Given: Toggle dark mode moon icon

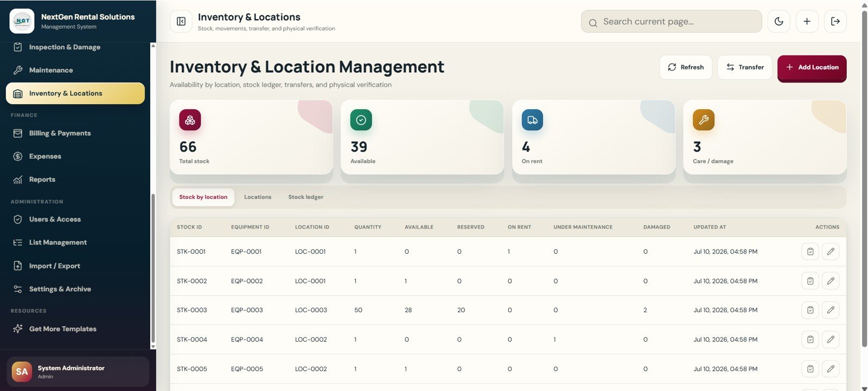Looking at the screenshot, I should (779, 21).
